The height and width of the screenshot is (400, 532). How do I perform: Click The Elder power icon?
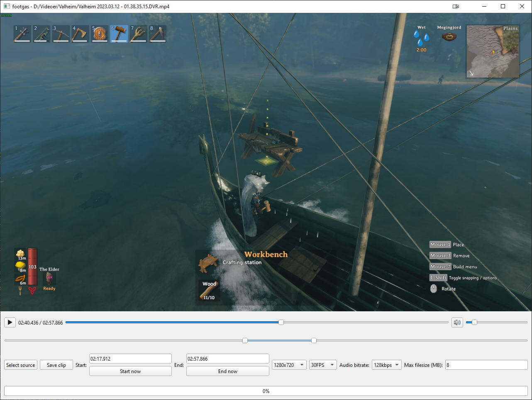click(x=49, y=279)
